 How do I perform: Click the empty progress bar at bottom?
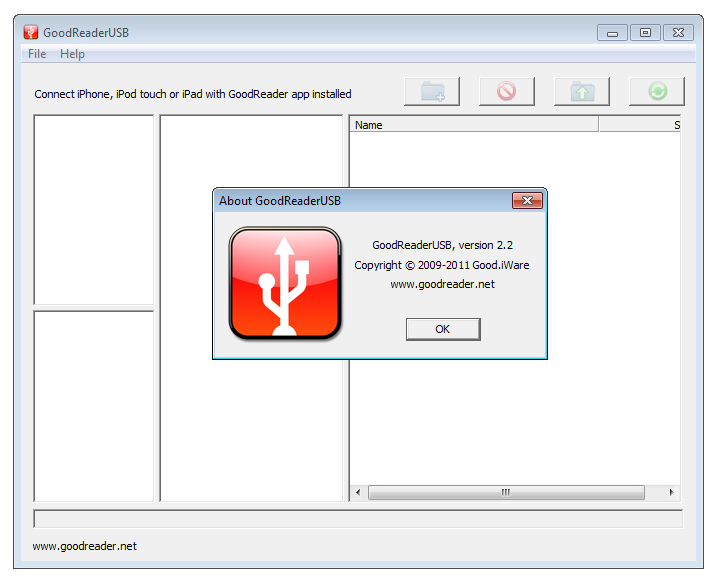tap(358, 519)
